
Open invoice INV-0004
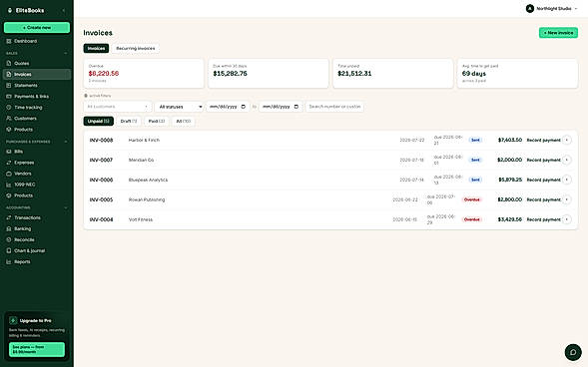pyautogui.click(x=101, y=219)
